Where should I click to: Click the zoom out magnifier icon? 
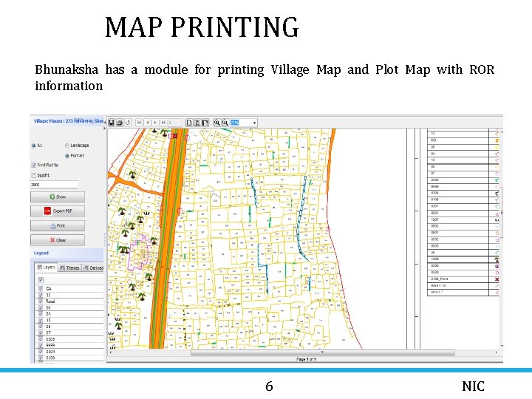click(225, 123)
